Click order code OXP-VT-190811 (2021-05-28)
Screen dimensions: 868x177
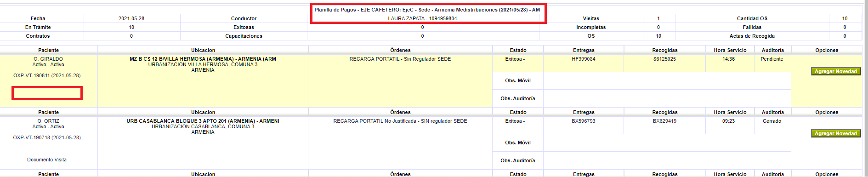[47, 75]
